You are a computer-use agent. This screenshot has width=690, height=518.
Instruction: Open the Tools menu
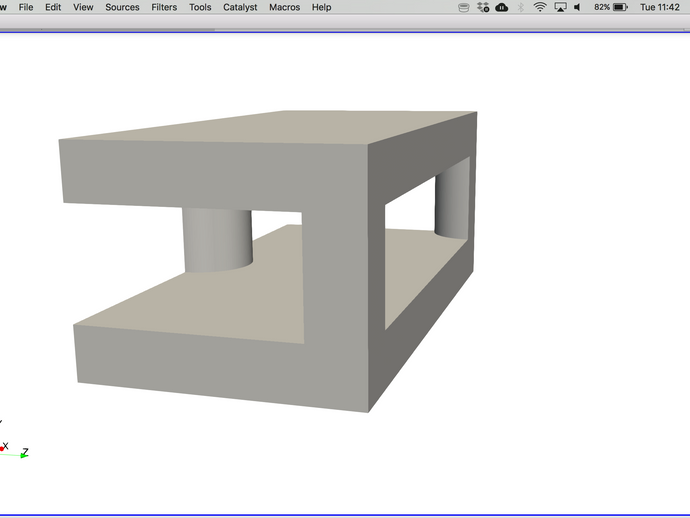click(200, 7)
